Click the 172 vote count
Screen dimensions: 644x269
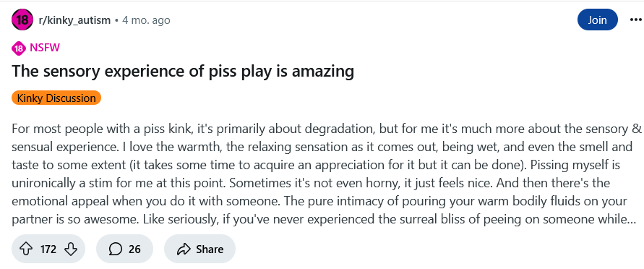(48, 249)
